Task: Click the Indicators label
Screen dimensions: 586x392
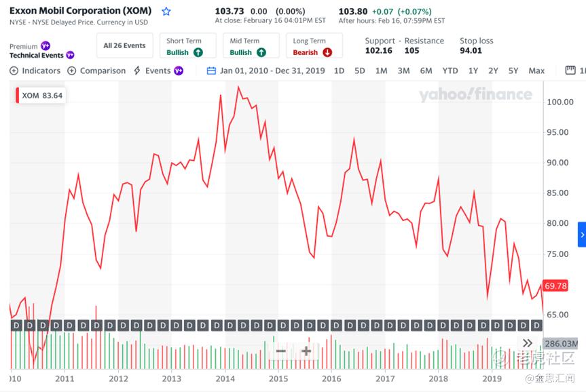Action: click(41, 71)
